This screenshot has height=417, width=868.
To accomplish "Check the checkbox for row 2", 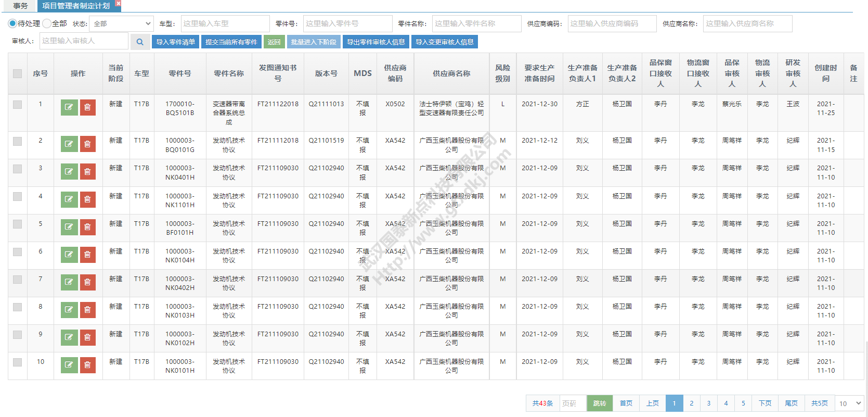I will [x=18, y=141].
